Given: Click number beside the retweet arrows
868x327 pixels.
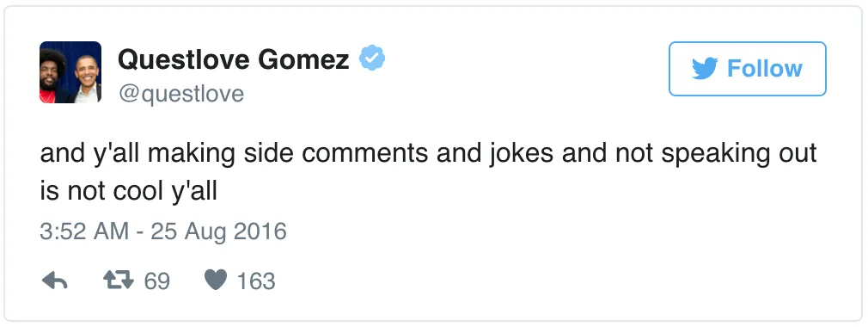Looking at the screenshot, I should (x=157, y=281).
